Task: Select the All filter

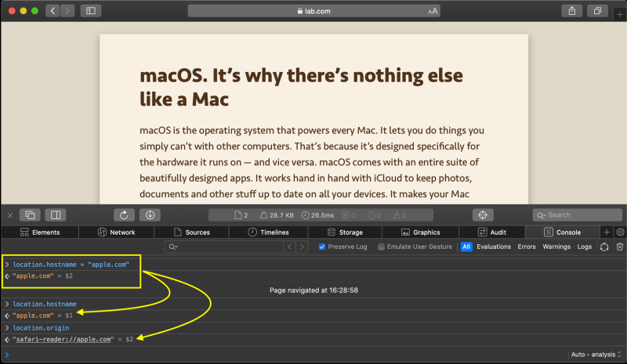Action: (466, 247)
